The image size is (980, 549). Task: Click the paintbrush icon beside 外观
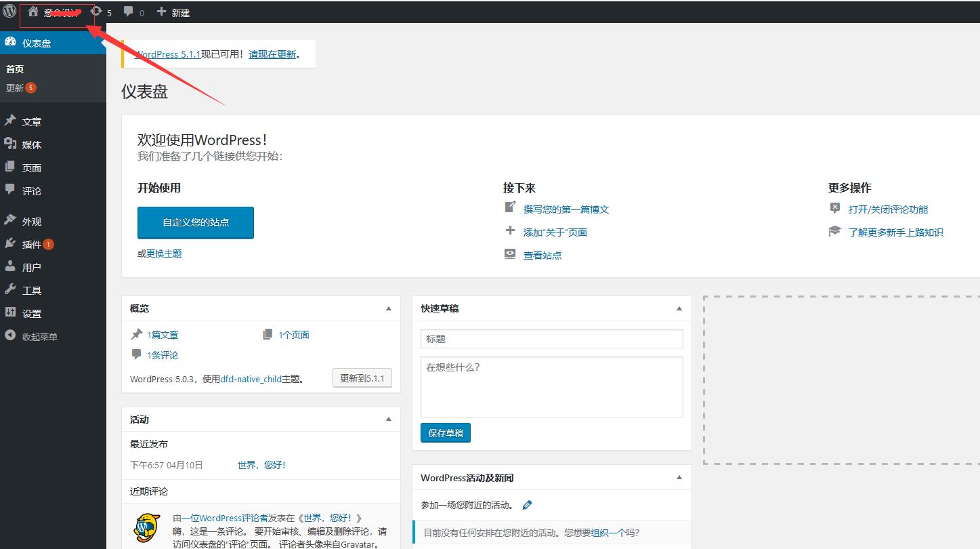coord(10,220)
